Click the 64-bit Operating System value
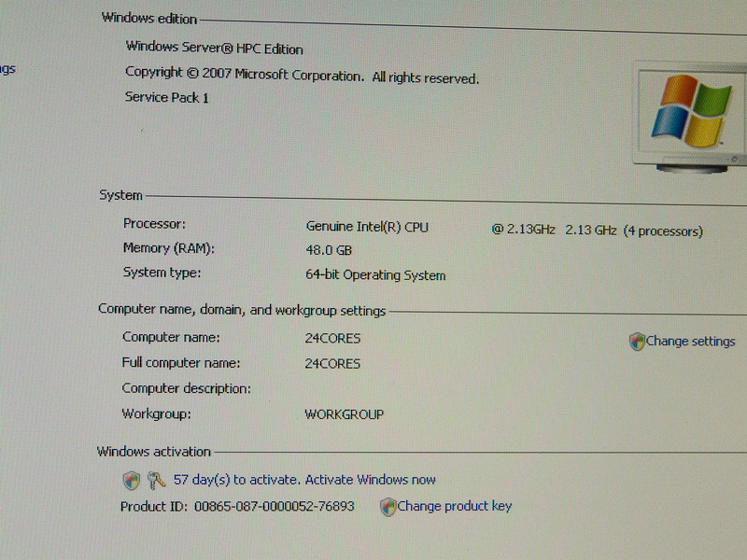The width and height of the screenshot is (747, 560). [x=375, y=274]
